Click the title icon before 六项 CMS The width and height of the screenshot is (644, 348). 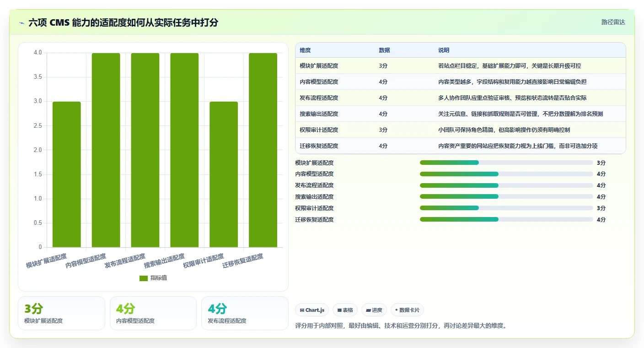point(22,22)
